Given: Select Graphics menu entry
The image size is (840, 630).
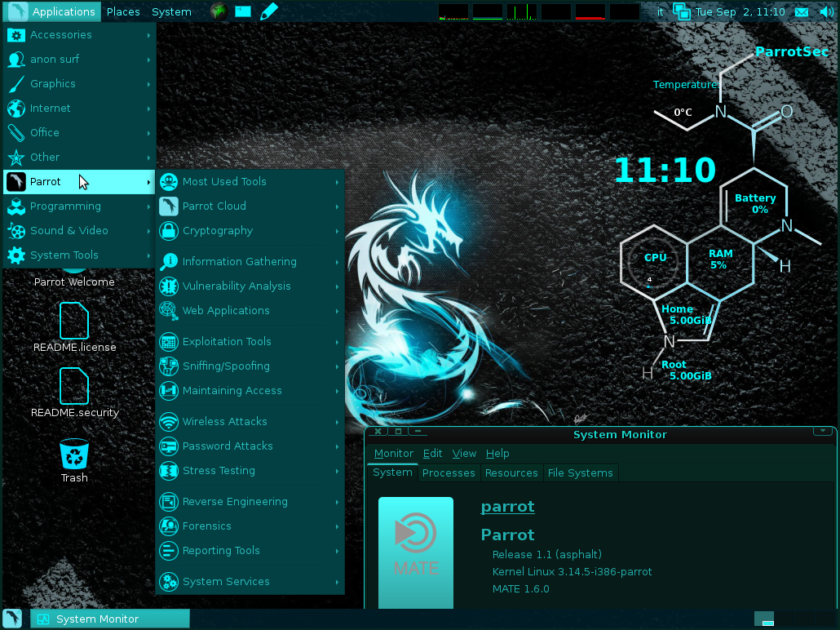Looking at the screenshot, I should [79, 84].
